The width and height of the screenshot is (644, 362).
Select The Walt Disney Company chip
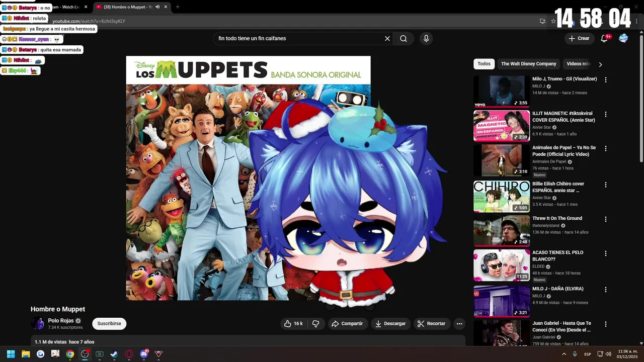pyautogui.click(x=528, y=64)
